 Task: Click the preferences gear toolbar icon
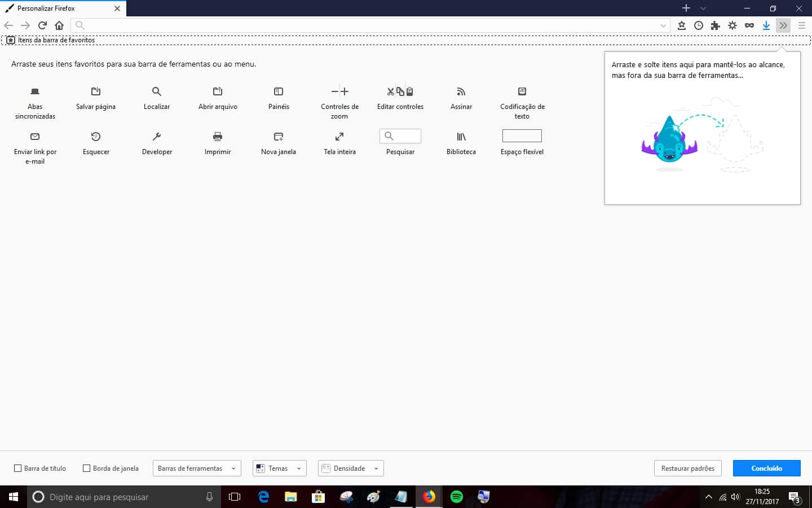point(732,25)
